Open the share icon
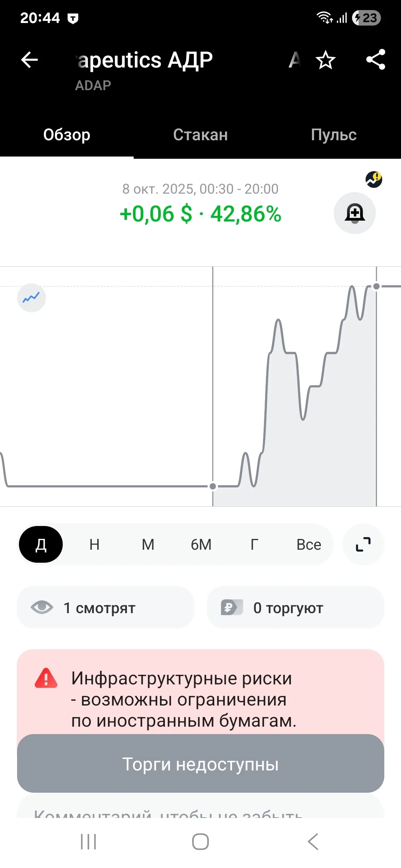Image resolution: width=401 pixels, height=868 pixels. [x=376, y=59]
